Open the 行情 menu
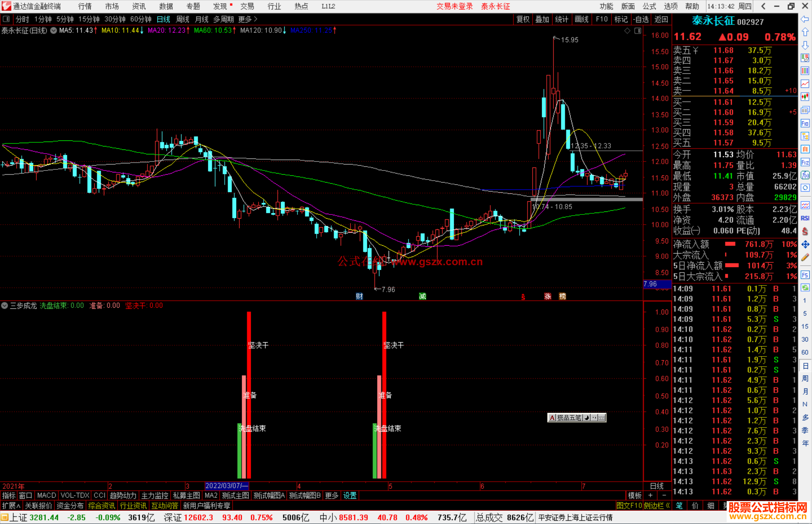The height and width of the screenshot is (524, 812). pos(85,6)
